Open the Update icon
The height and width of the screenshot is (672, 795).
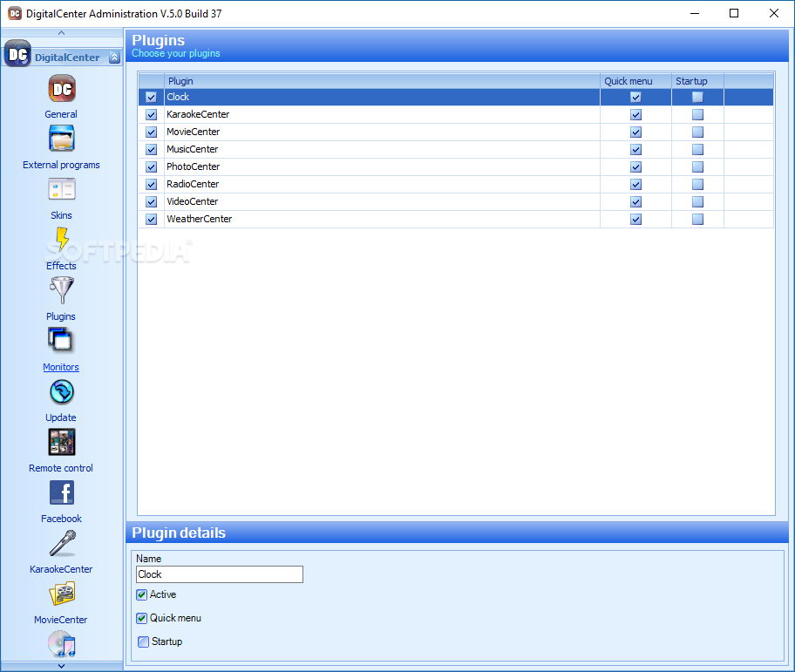(x=62, y=391)
